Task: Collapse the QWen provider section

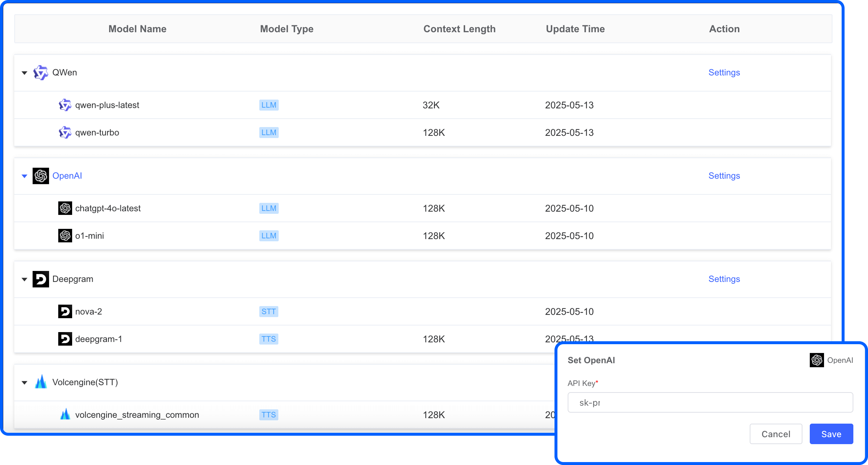Action: coord(24,72)
